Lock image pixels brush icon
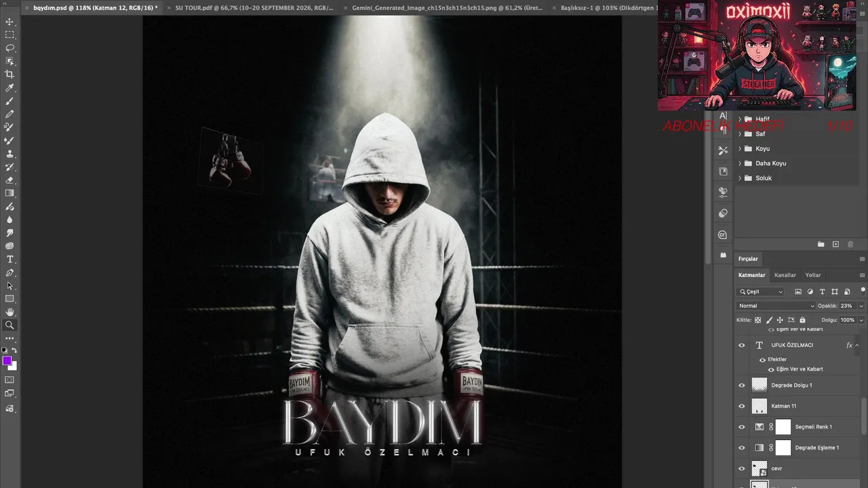 click(x=769, y=320)
